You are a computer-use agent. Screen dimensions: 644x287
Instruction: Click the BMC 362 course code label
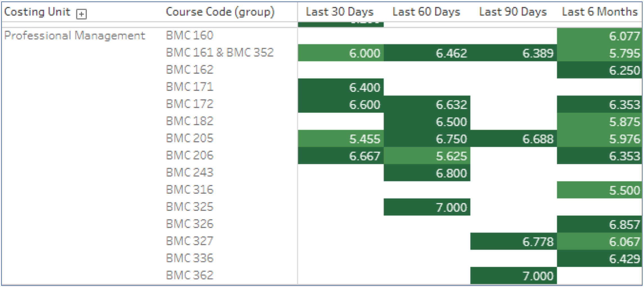(190, 275)
